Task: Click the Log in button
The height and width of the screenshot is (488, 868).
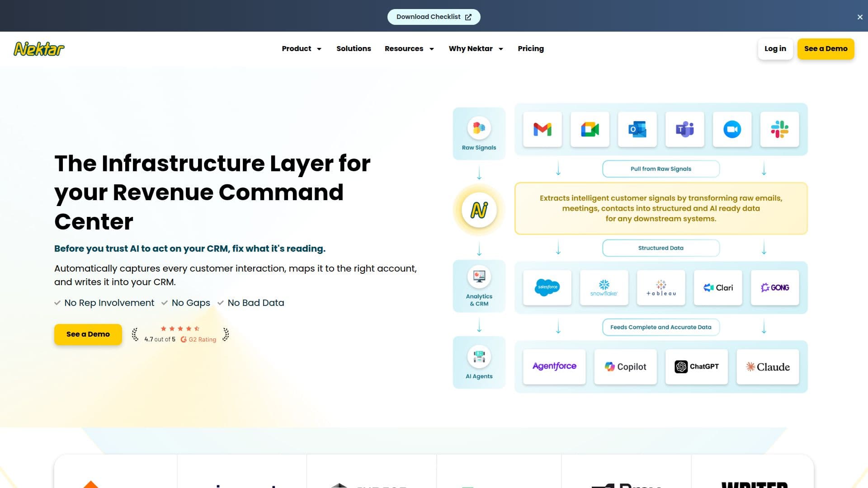Action: point(775,49)
